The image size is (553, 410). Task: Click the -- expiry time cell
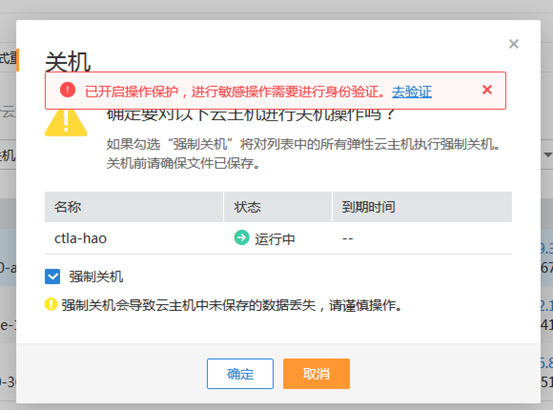(x=348, y=239)
